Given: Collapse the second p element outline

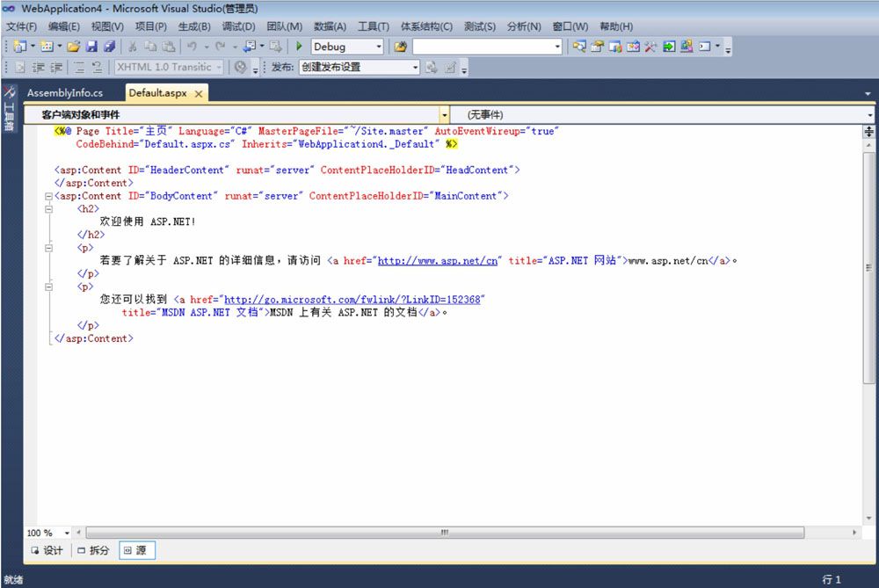Looking at the screenshot, I should [x=48, y=287].
